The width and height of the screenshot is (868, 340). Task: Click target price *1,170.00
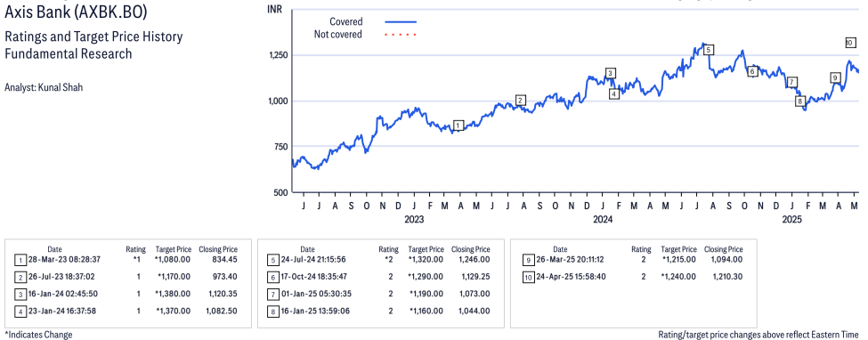click(x=174, y=276)
